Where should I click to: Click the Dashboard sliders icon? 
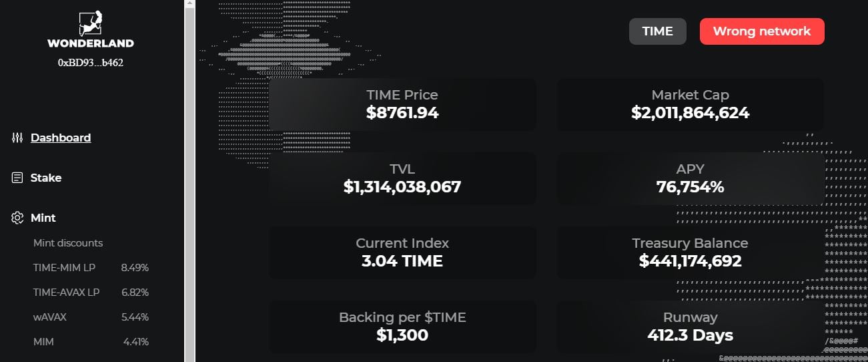17,138
